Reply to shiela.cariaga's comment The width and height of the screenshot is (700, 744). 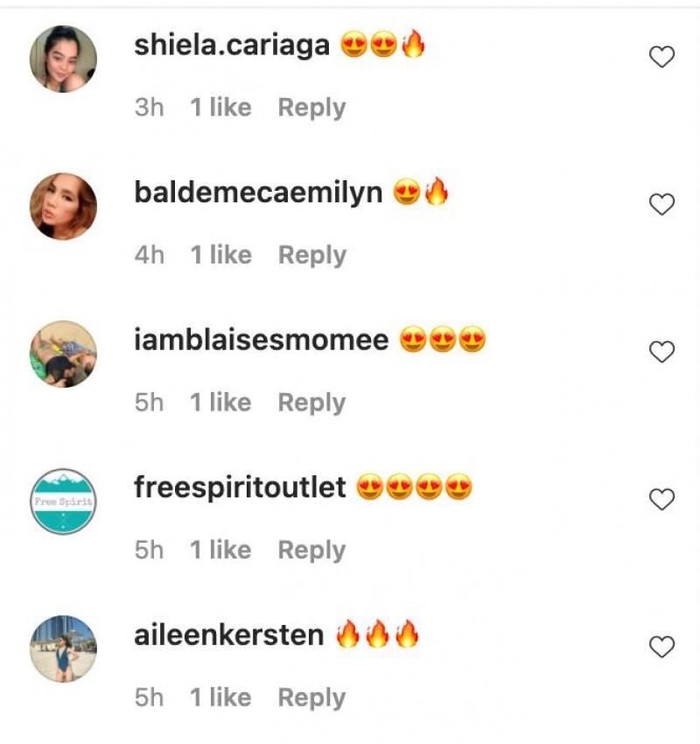(311, 109)
